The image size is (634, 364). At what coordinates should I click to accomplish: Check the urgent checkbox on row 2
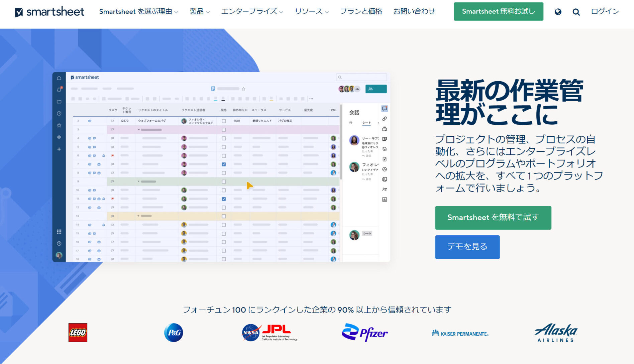pos(224,121)
